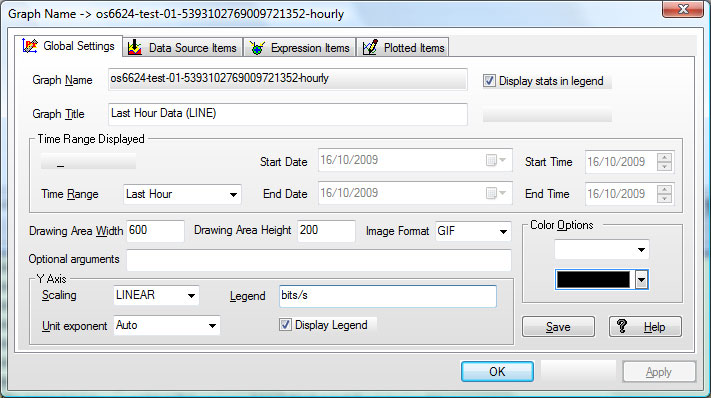Click the Graph Name field
711x398 pixels.
[x=288, y=79]
